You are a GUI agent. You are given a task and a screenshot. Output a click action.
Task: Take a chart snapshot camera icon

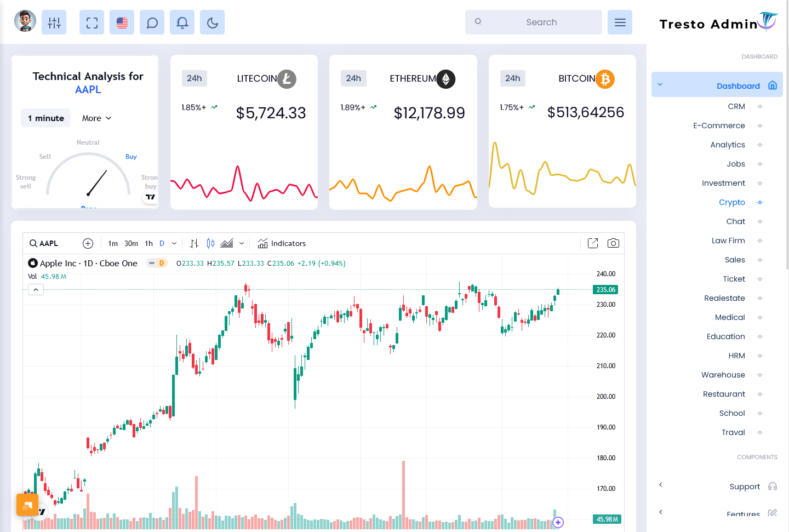(x=613, y=243)
